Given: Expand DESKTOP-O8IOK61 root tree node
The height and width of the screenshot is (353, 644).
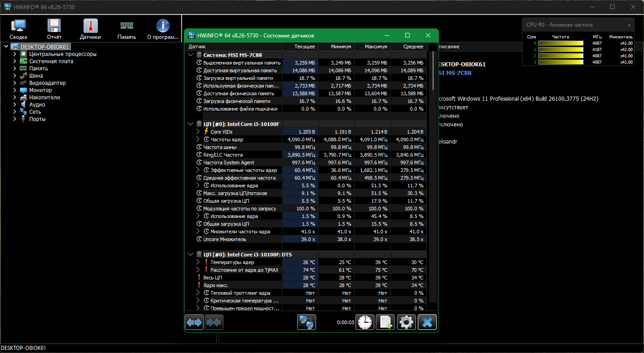Looking at the screenshot, I should 5,46.
